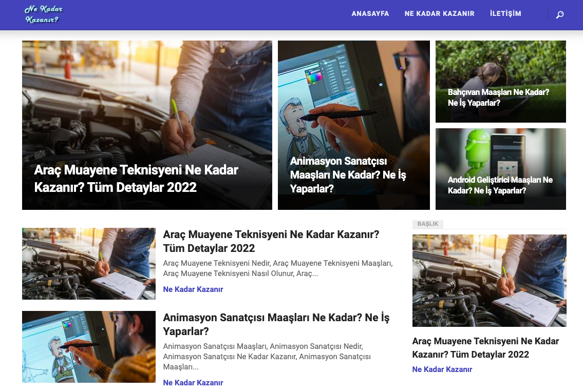
Task: Click the Ne Kadar Kazanır? site logo
Action: (x=44, y=14)
